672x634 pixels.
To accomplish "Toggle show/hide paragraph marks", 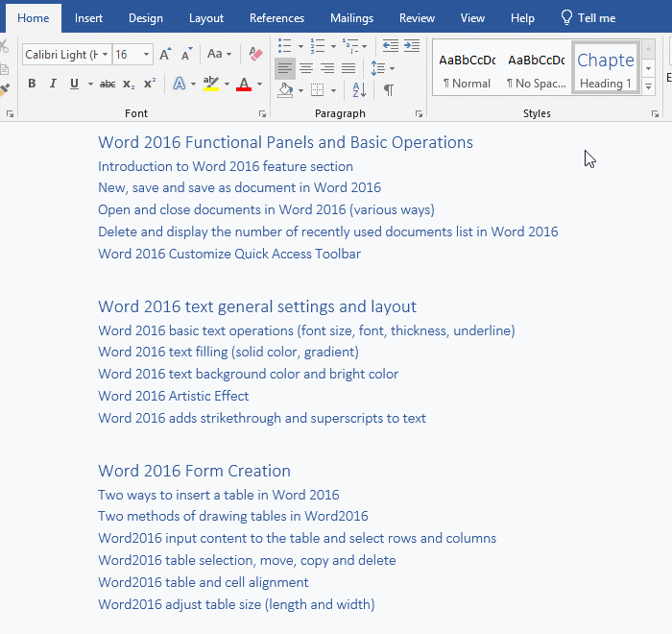I will (388, 90).
